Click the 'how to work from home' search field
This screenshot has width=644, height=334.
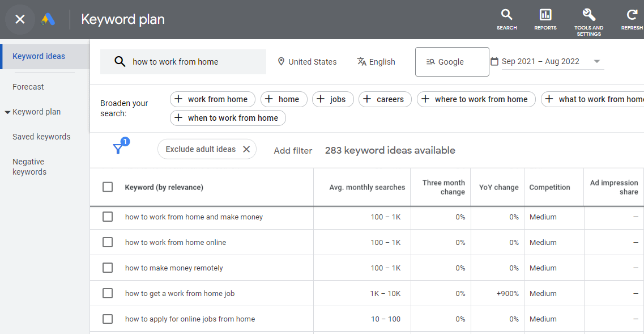pos(183,62)
